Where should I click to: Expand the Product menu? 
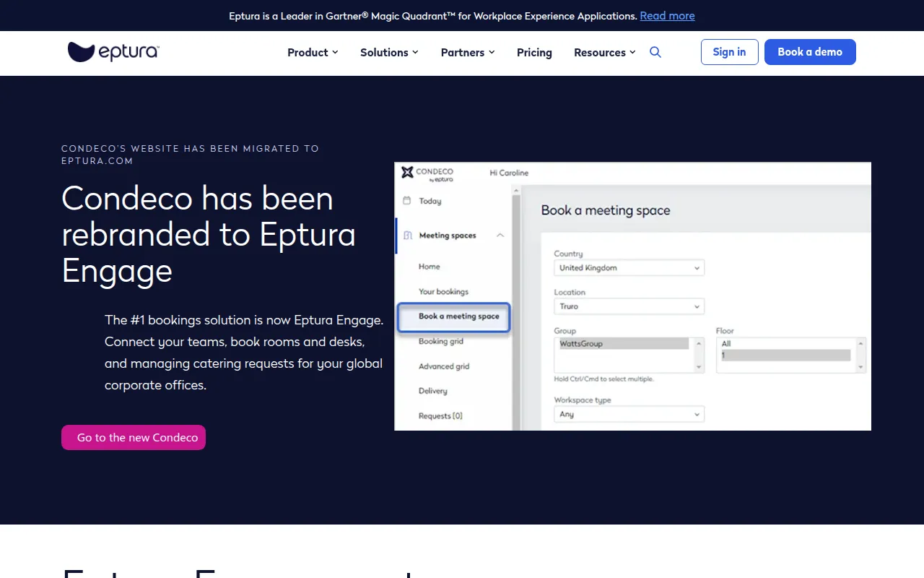coord(313,52)
